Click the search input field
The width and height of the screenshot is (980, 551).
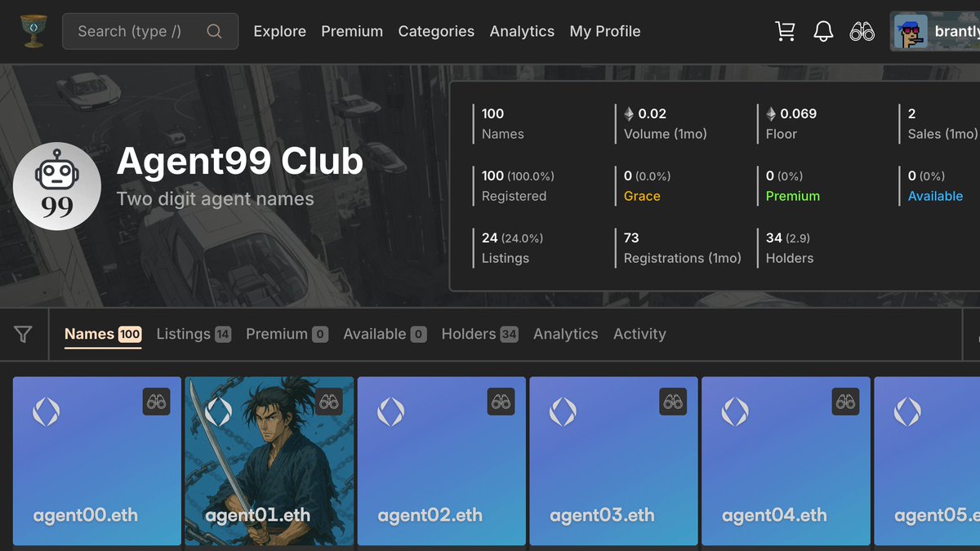(150, 31)
